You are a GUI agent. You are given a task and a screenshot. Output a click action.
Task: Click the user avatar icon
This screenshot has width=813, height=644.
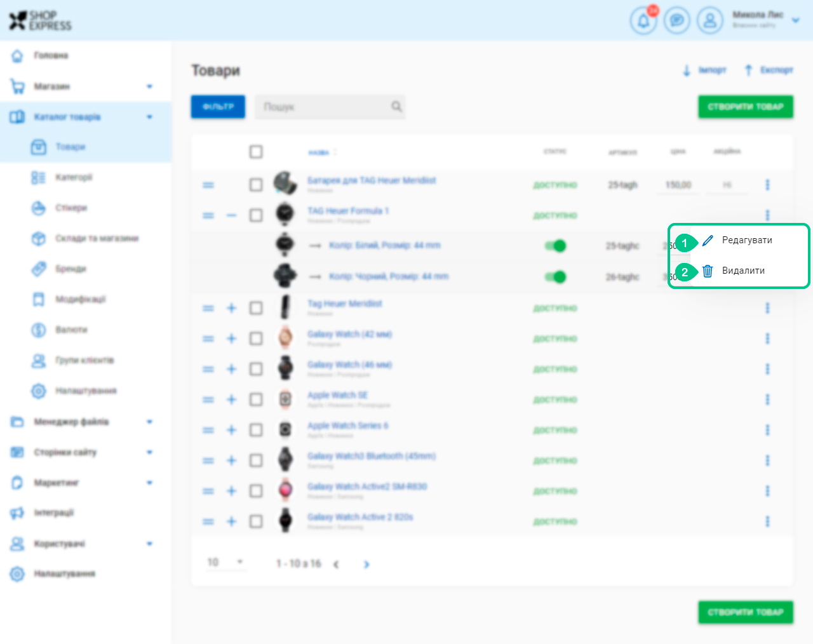click(x=710, y=21)
